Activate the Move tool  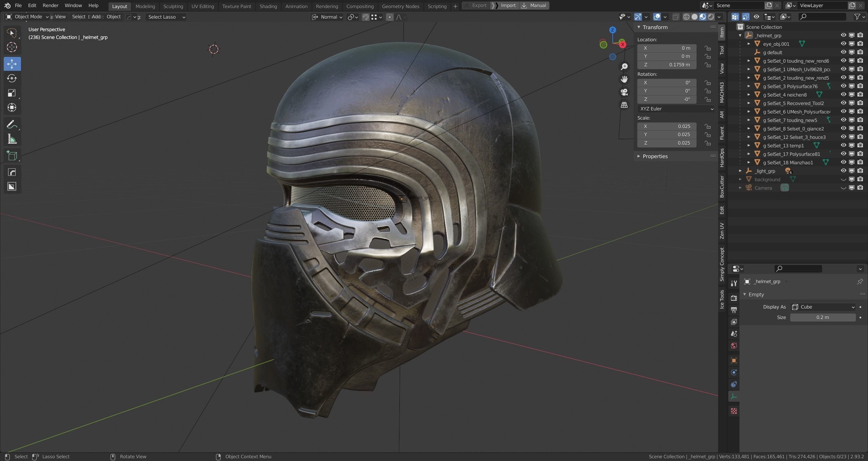coord(12,64)
